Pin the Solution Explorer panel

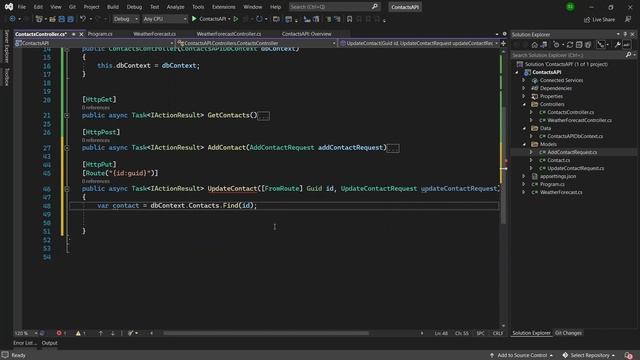pos(625,34)
